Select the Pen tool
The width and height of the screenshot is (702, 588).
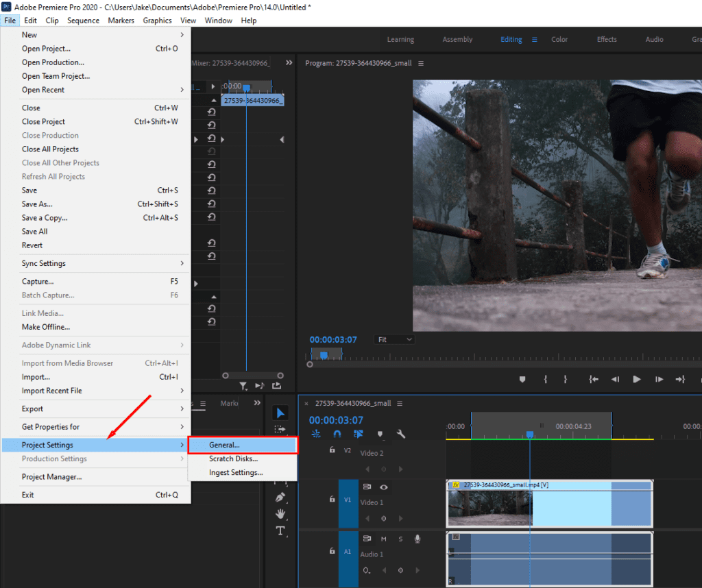(280, 497)
